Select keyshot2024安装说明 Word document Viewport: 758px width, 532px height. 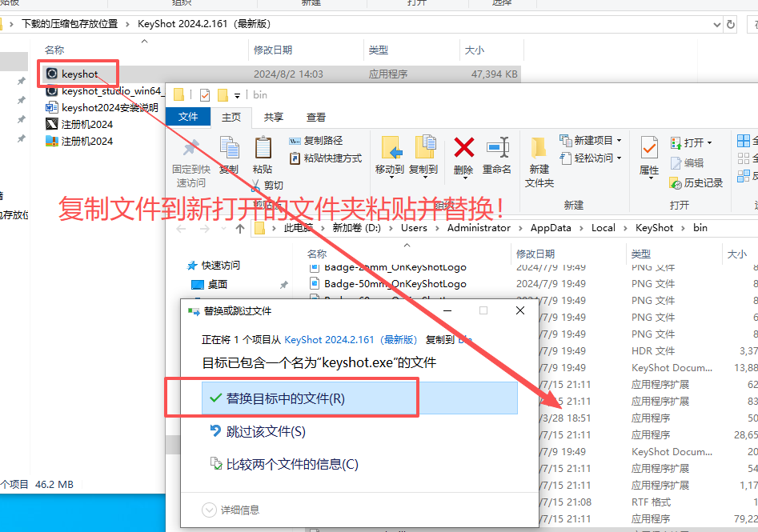click(x=102, y=108)
